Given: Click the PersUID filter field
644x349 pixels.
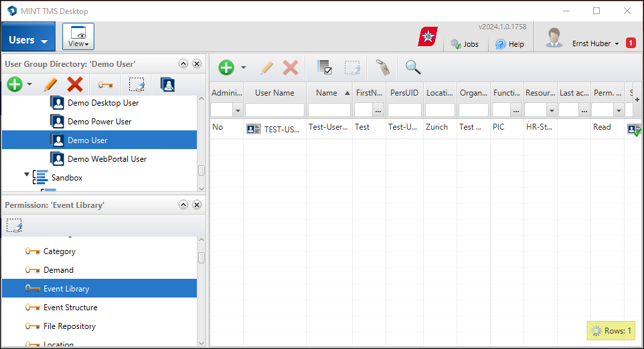Looking at the screenshot, I should [404, 110].
